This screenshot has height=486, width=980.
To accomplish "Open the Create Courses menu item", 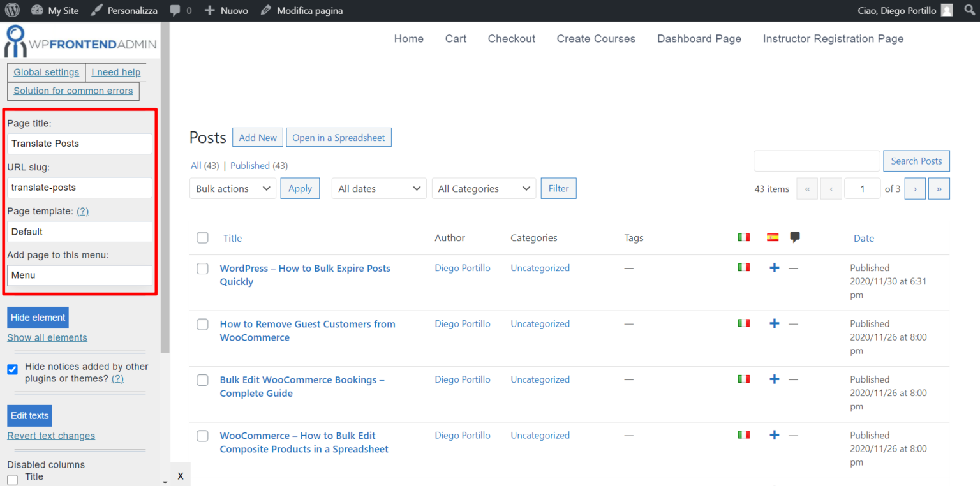I will click(x=596, y=39).
